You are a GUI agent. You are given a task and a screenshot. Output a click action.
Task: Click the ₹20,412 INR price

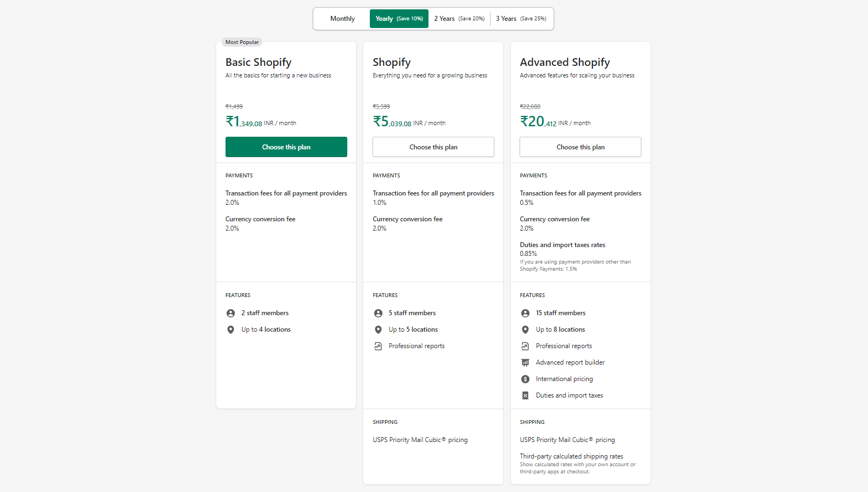pyautogui.click(x=555, y=121)
